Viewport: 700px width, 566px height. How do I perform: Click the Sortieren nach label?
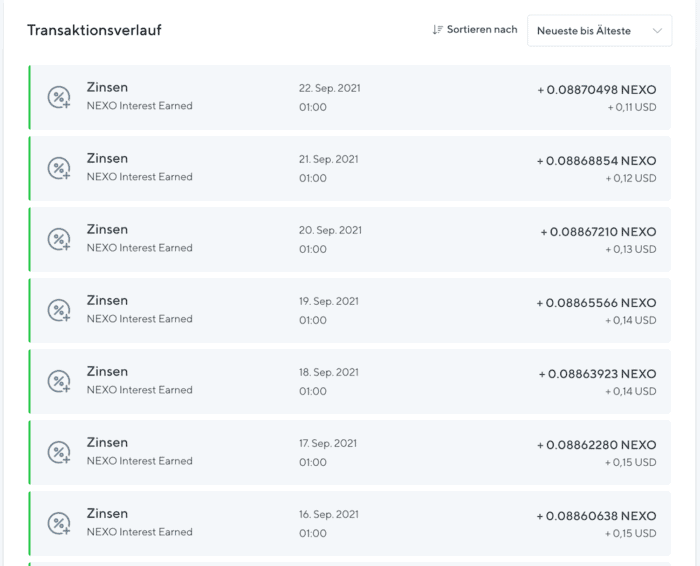click(482, 29)
